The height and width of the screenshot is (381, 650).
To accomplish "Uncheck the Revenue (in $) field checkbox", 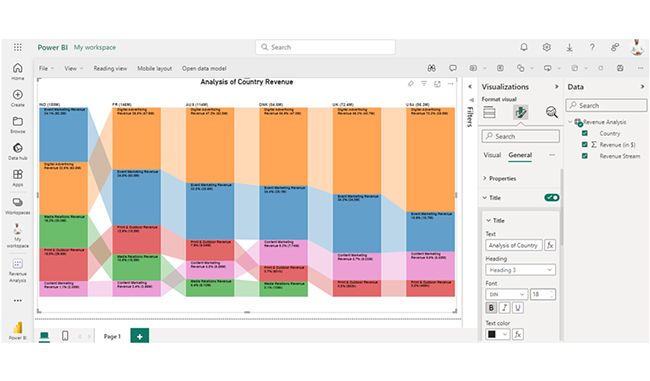I will [585, 144].
